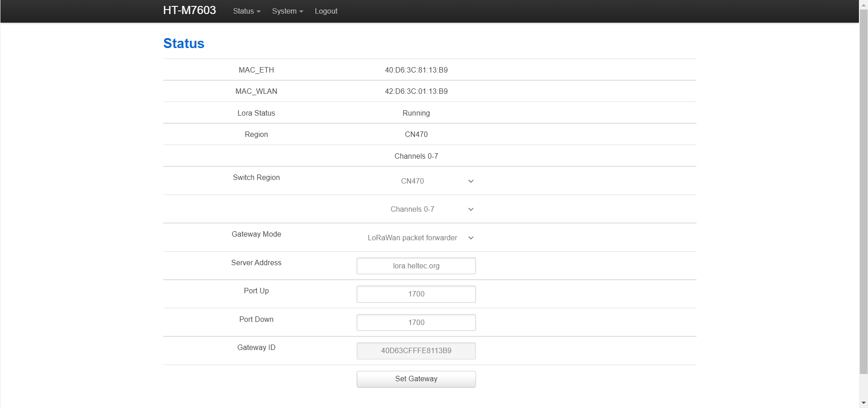Click the Port Down input field
Image resolution: width=868 pixels, height=408 pixels.
coord(416,322)
